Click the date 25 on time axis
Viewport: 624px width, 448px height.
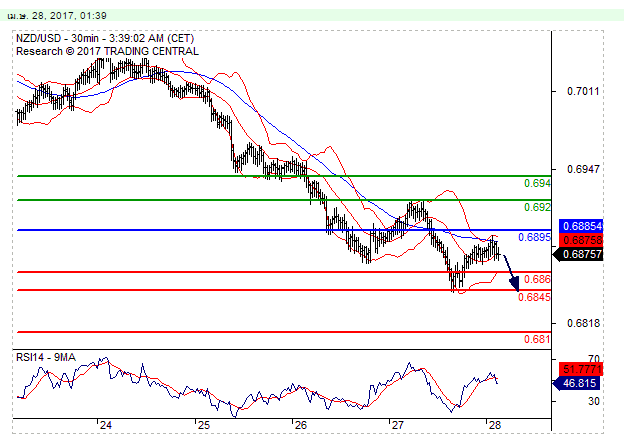(x=203, y=425)
